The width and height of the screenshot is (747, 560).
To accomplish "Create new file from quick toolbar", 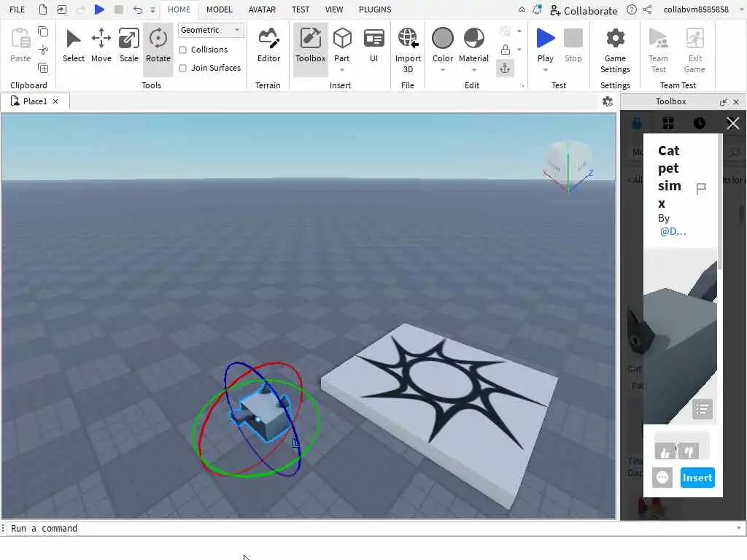I will click(43, 9).
